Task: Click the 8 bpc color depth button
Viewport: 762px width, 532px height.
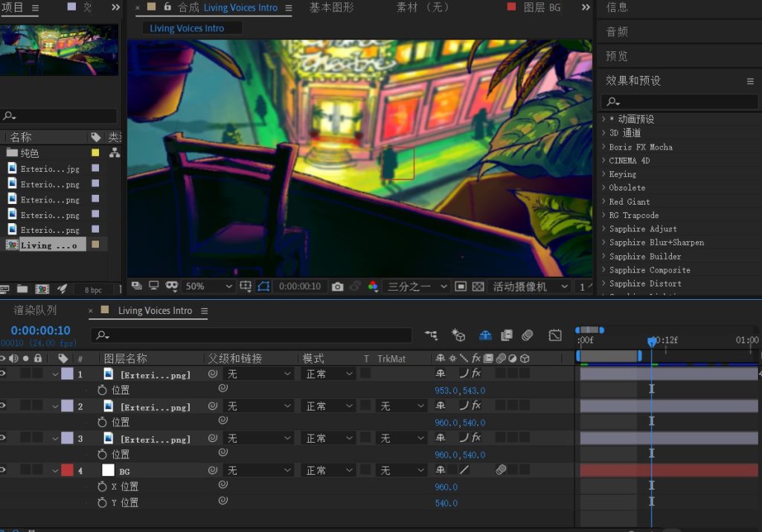Action: (x=93, y=290)
